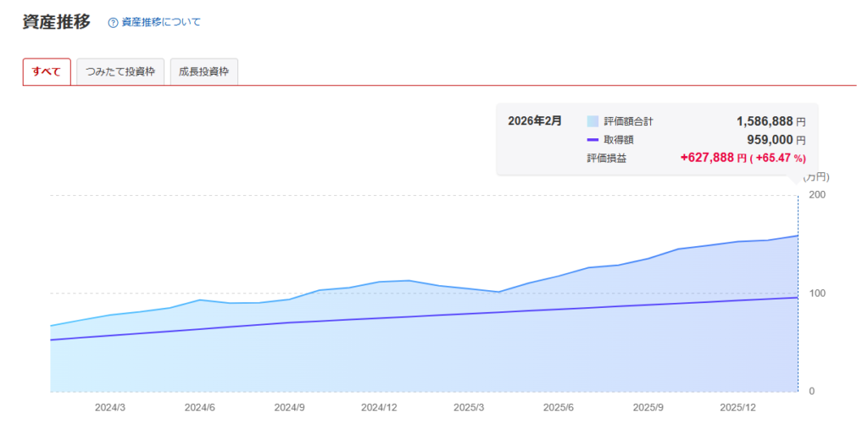Switch to the 成長投資枠 tab
Image resolution: width=868 pixels, height=442 pixels.
pyautogui.click(x=204, y=72)
